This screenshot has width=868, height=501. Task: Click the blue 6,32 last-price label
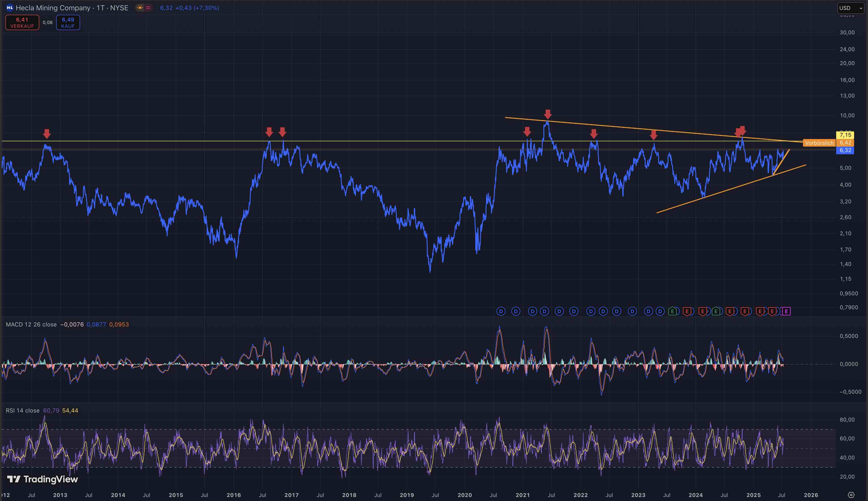tap(845, 150)
